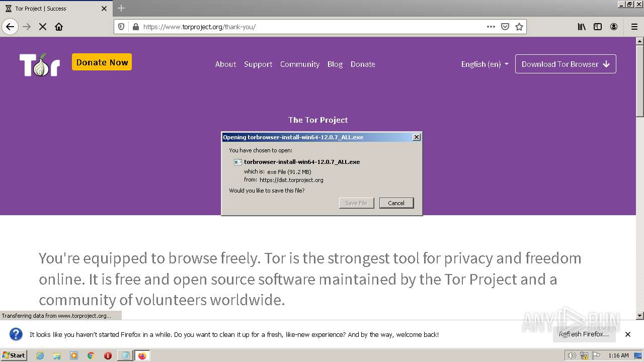Click Save File in the dialog
644x362 pixels.
click(x=356, y=203)
